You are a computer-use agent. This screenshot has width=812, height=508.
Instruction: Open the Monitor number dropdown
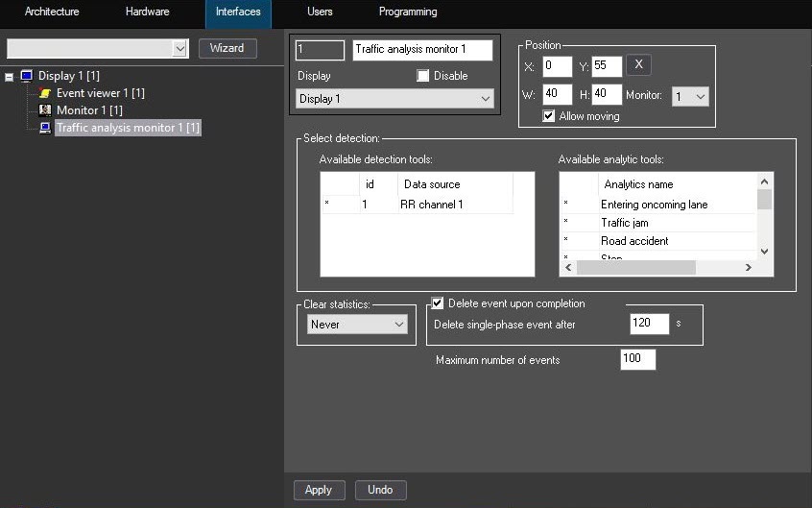tap(690, 96)
